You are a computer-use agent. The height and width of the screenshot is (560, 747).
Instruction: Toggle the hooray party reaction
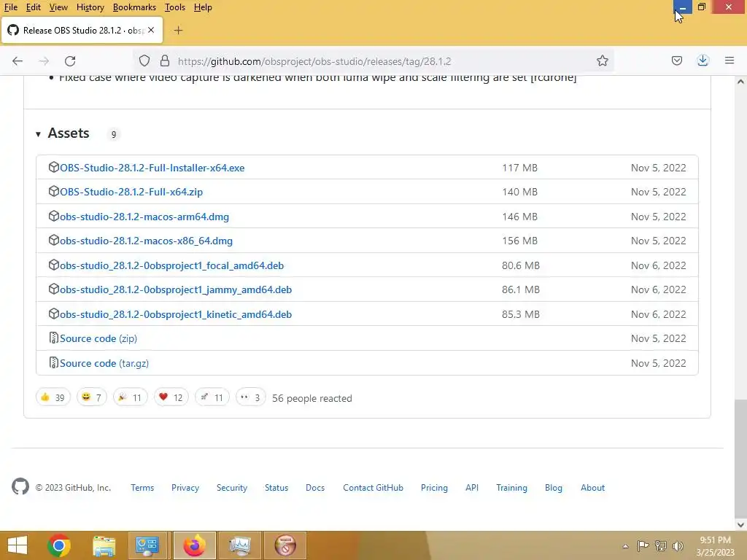click(130, 397)
